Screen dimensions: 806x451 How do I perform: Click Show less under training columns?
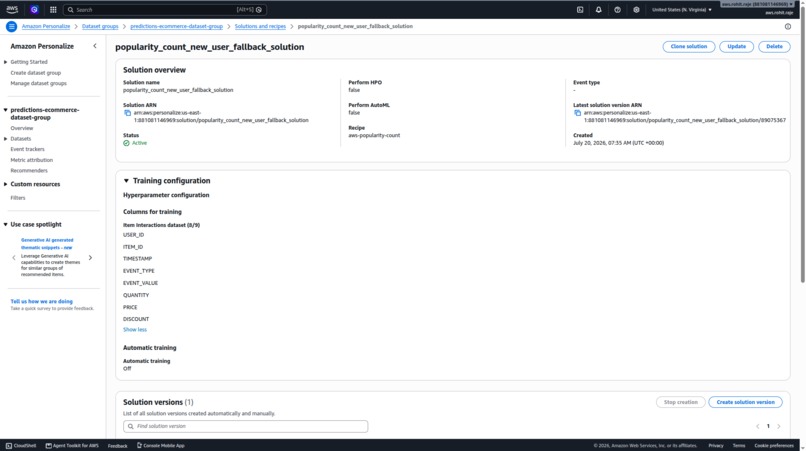point(135,330)
